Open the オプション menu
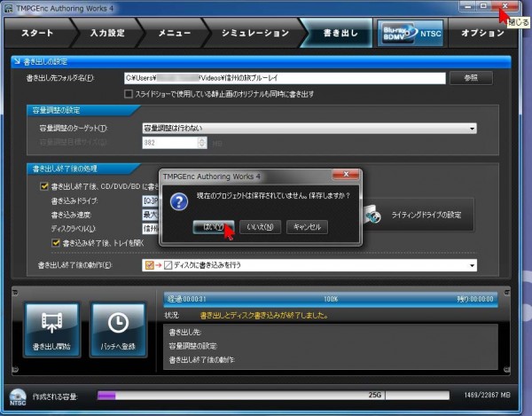This screenshot has height=416, width=532. pos(482,33)
